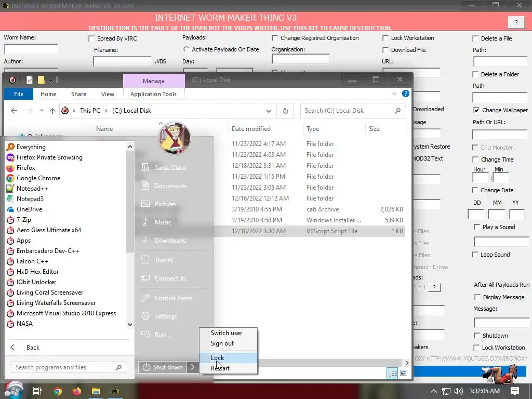Screen dimensions: 532x399
Task: Open Pictures from Start menu right pane
Action: click(159, 204)
